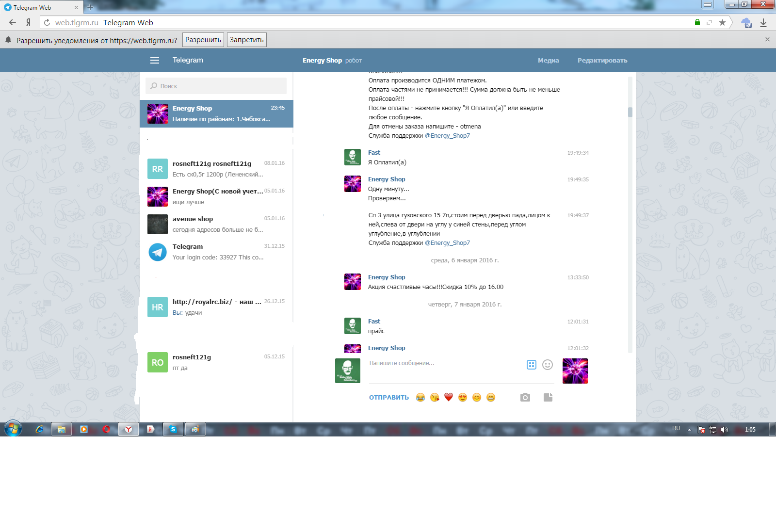
Task: Reload the web.tlgrm.ru page
Action: pos(47,22)
